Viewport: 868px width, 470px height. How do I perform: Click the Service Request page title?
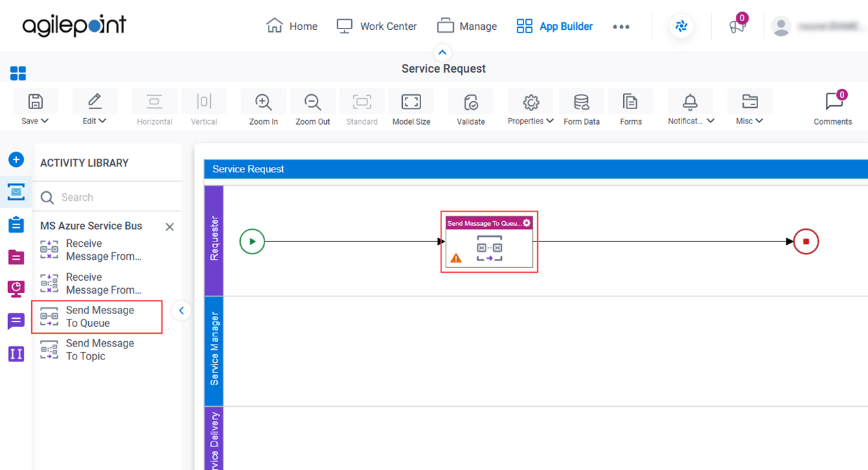(x=443, y=68)
